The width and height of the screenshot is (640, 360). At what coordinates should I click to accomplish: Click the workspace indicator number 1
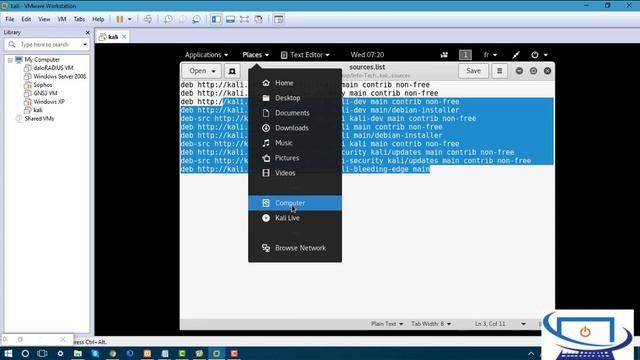click(x=465, y=55)
